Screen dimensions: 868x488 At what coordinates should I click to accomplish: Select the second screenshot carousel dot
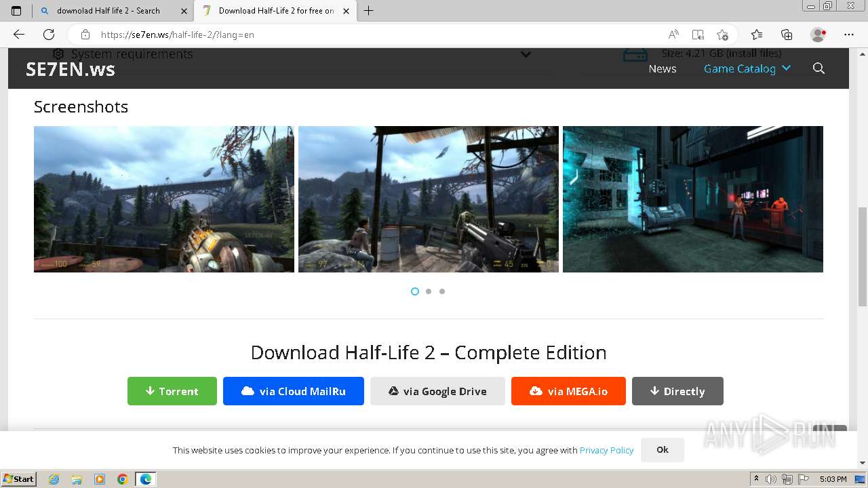429,291
